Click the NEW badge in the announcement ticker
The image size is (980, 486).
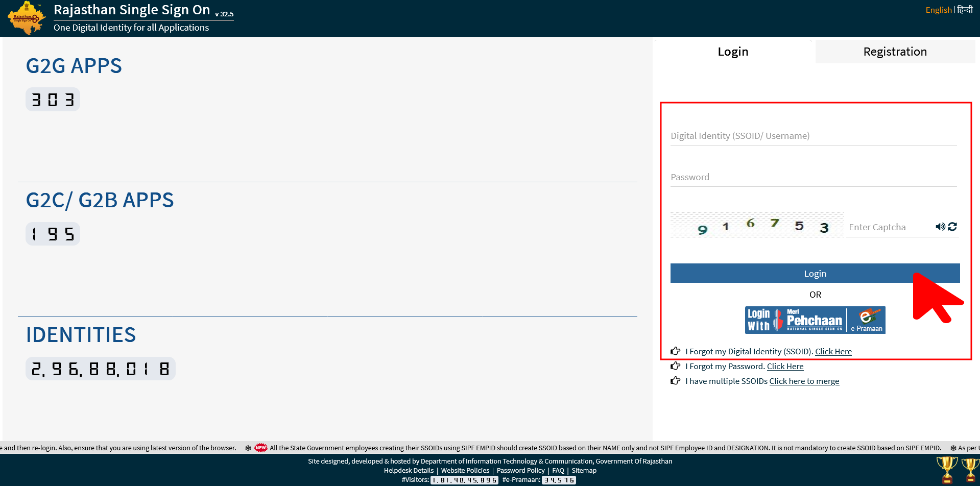pos(261,448)
